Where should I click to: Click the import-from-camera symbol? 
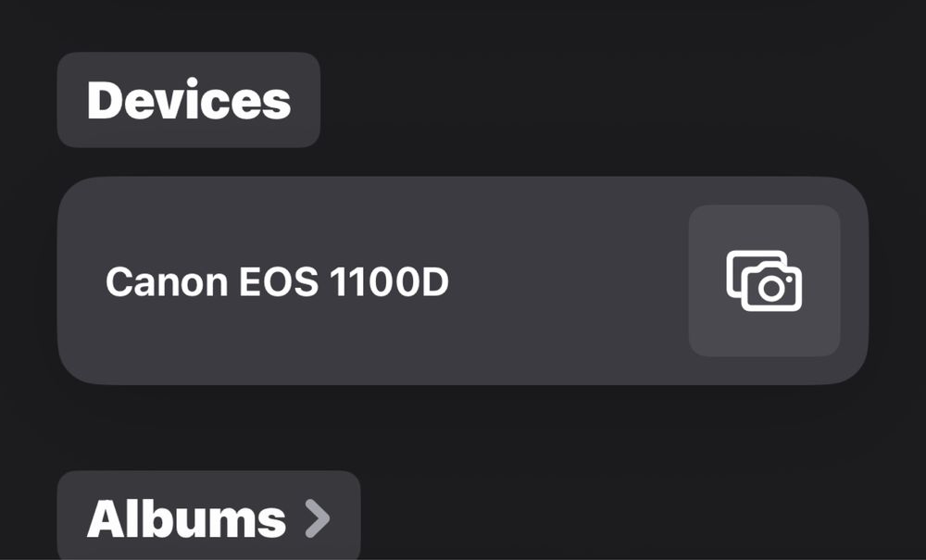tap(764, 280)
